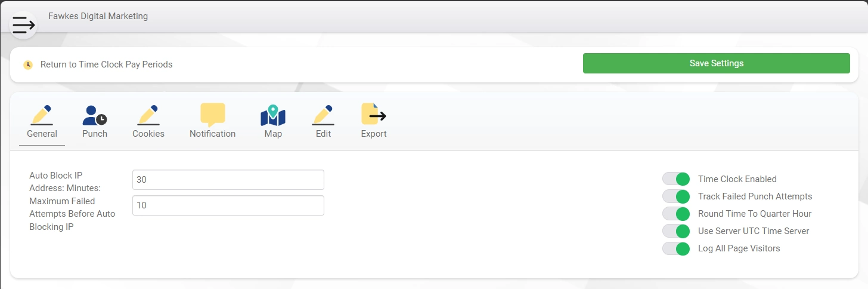Switch to the Export tab label
This screenshot has height=289, width=868.
[x=374, y=134]
